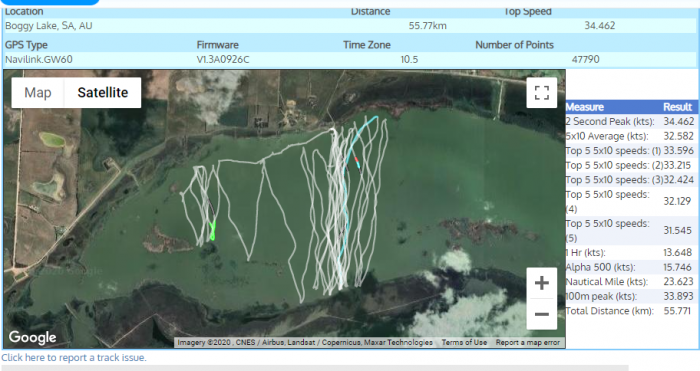The width and height of the screenshot is (700, 371).
Task: Click the red segment on the track
Action: pos(356,159)
